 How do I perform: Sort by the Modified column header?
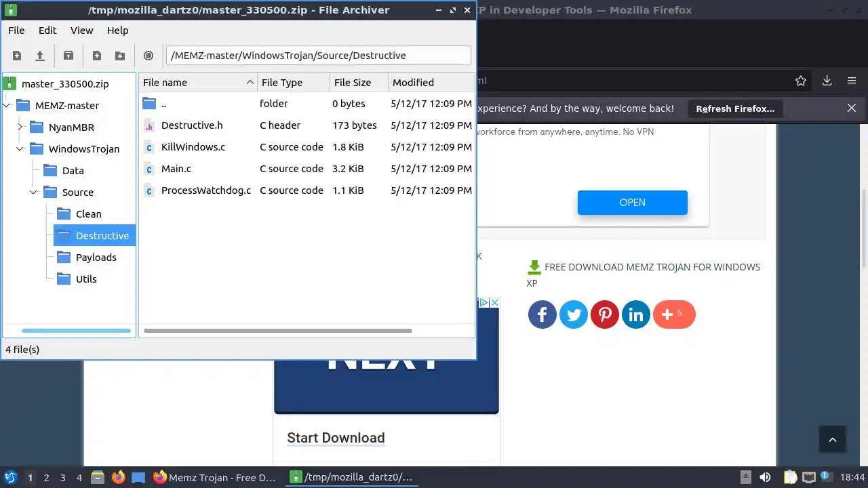(431, 83)
